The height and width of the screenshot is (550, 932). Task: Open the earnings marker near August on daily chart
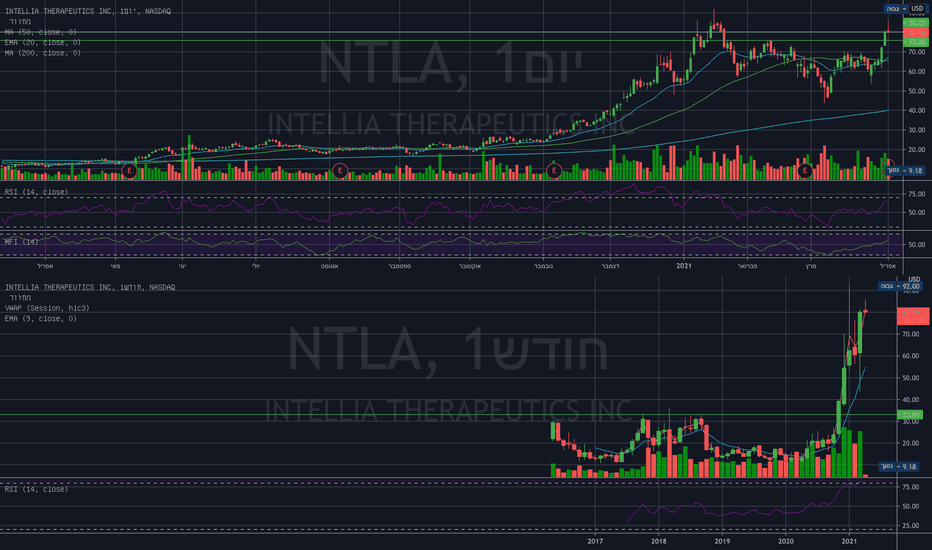340,171
